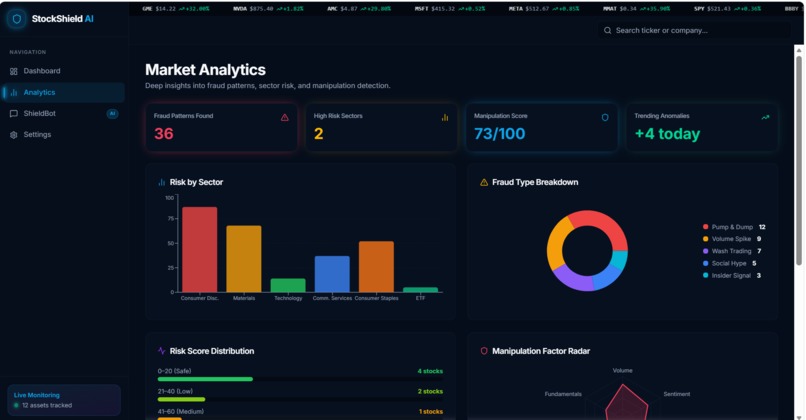Screen dimensions: 806x420
Task: Click the scrollbar up arrow
Action: click(799, 50)
